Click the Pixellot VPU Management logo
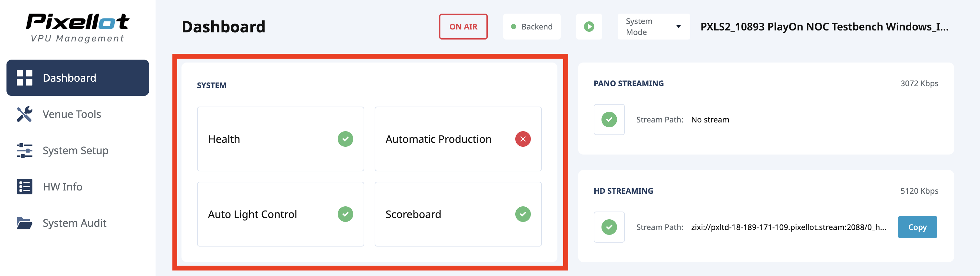The height and width of the screenshot is (276, 980). tap(77, 27)
